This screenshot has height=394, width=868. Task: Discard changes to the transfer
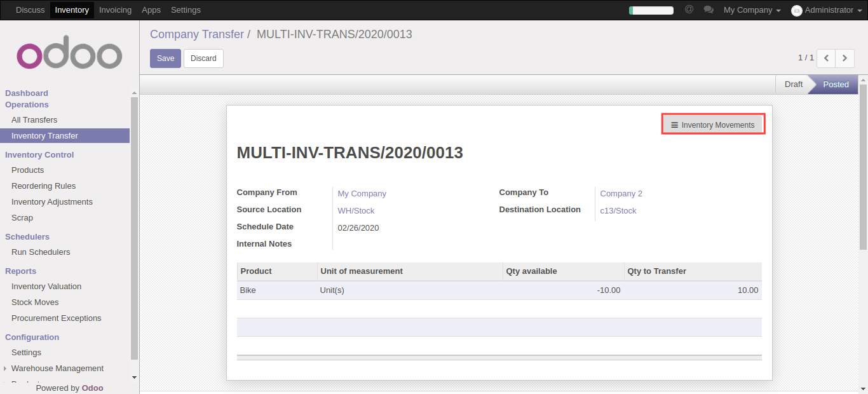203,58
